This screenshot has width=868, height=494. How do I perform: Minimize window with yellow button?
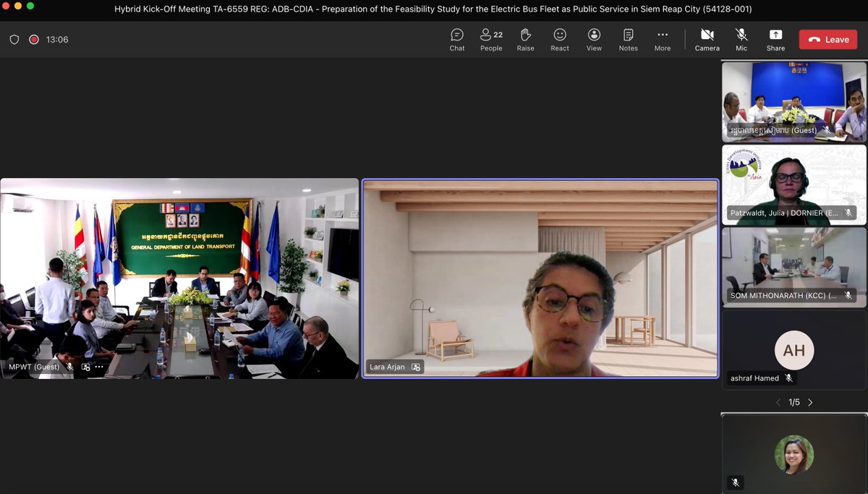[x=18, y=6]
